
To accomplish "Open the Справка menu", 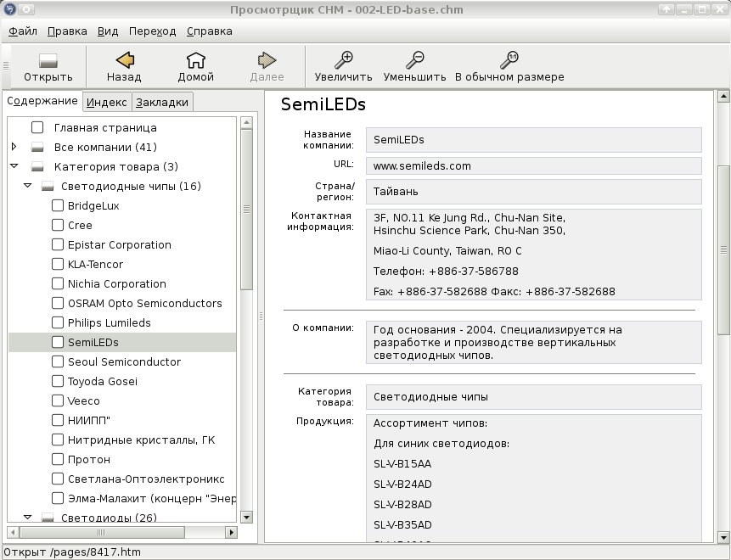I will click(210, 31).
